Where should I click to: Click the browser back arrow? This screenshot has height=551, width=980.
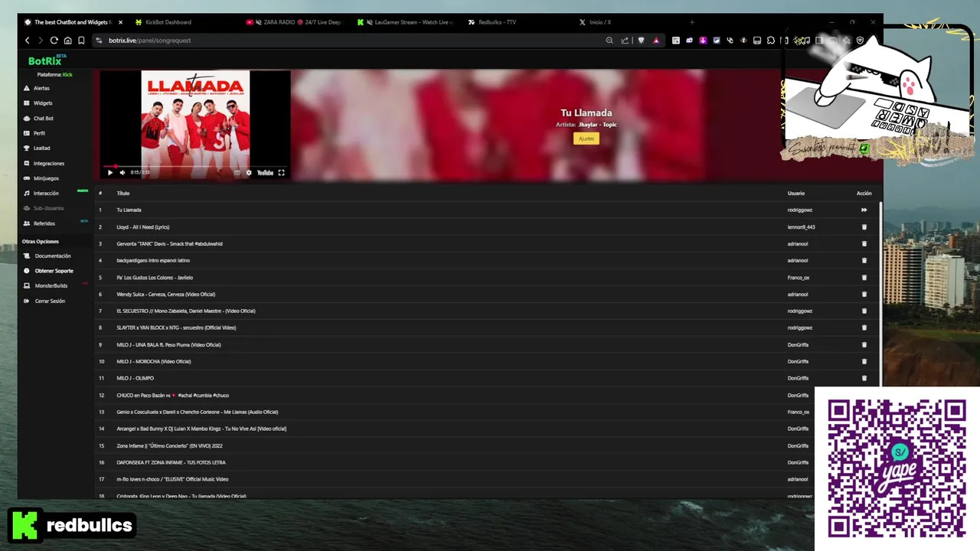(x=28, y=41)
